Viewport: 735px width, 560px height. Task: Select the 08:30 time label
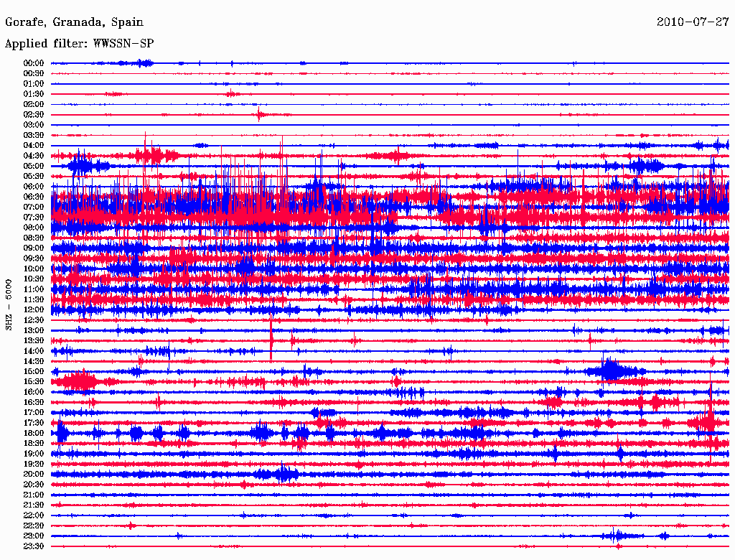pyautogui.click(x=33, y=238)
